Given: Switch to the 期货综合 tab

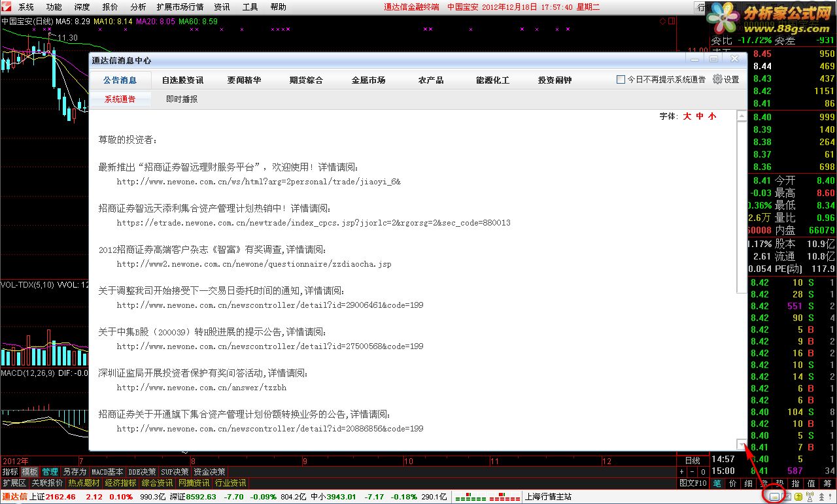Looking at the screenshot, I should pos(306,80).
